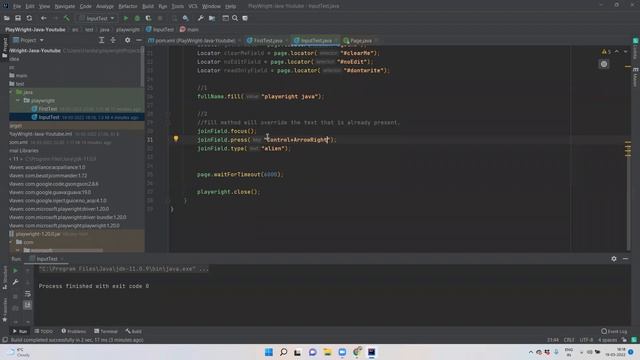
Task: Open File Explorer from taskbar
Action: (327, 352)
